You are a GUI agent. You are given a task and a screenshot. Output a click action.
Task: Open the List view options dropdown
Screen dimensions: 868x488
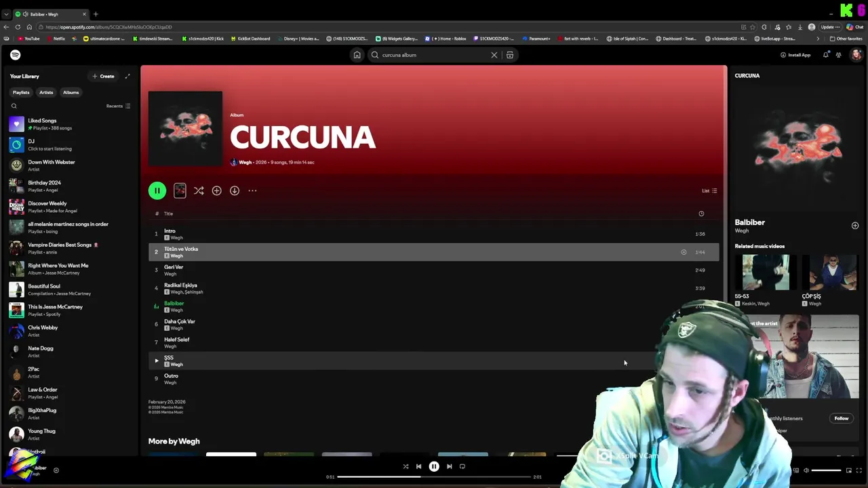click(709, 190)
